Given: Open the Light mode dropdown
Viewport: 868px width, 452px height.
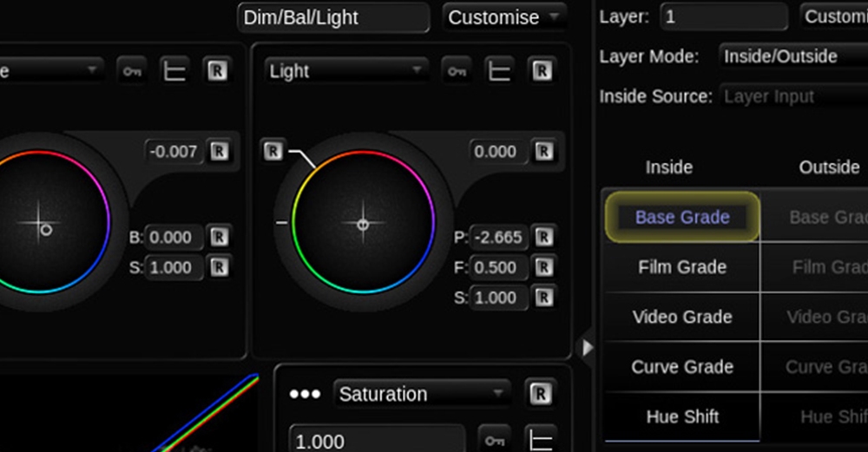Looking at the screenshot, I should point(346,71).
